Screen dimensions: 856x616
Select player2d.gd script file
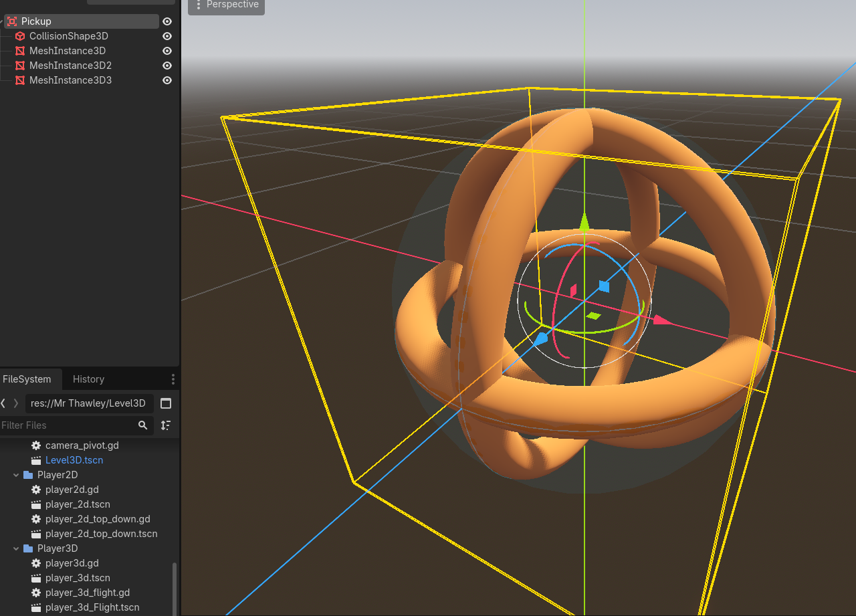[x=72, y=490]
